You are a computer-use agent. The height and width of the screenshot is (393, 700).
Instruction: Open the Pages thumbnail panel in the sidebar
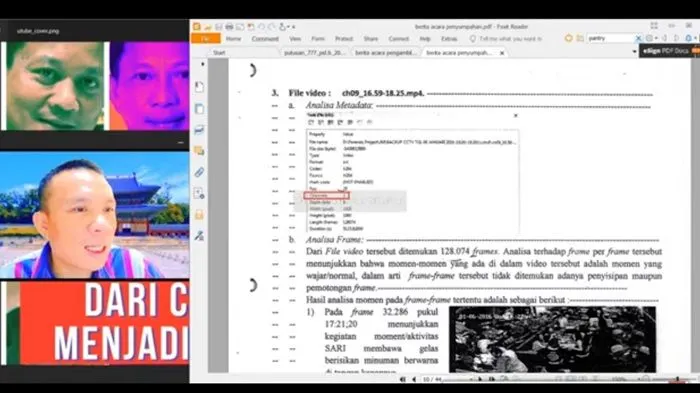point(199,109)
